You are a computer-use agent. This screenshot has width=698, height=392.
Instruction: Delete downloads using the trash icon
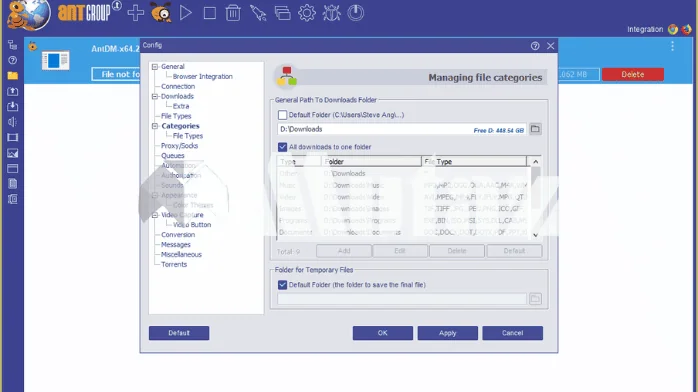233,13
